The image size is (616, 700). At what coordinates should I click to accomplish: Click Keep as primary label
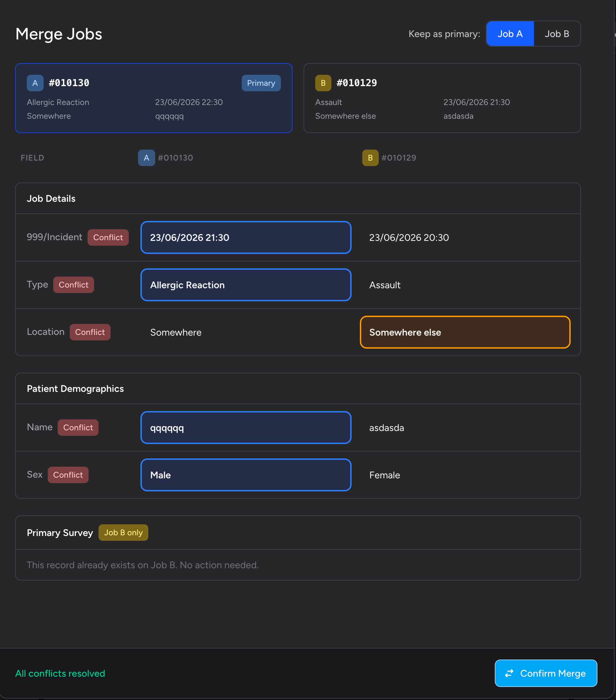point(444,34)
